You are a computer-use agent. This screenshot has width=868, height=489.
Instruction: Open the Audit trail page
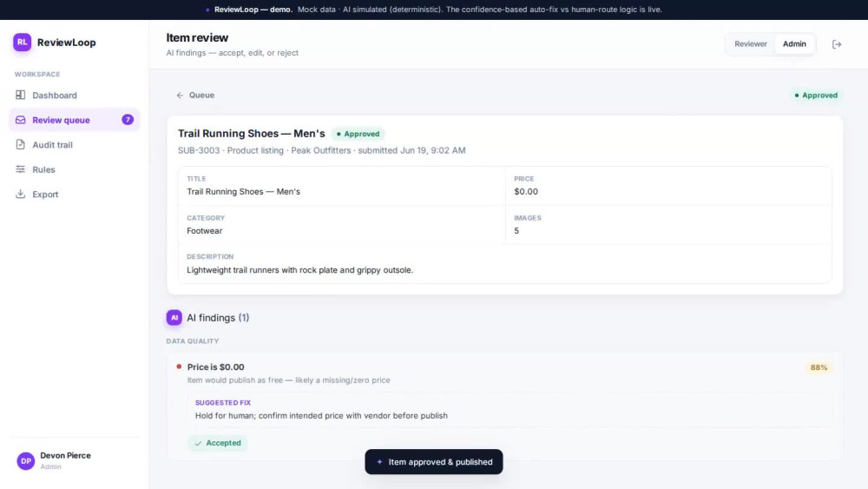[74, 144]
